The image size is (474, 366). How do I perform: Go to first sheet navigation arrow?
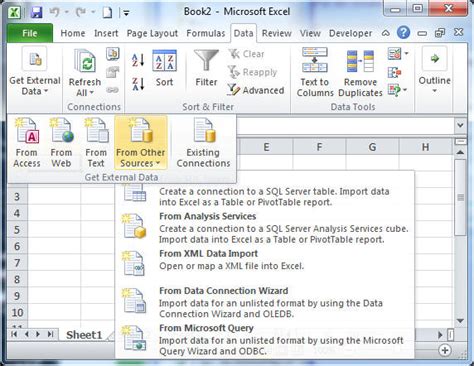[x=14, y=334]
